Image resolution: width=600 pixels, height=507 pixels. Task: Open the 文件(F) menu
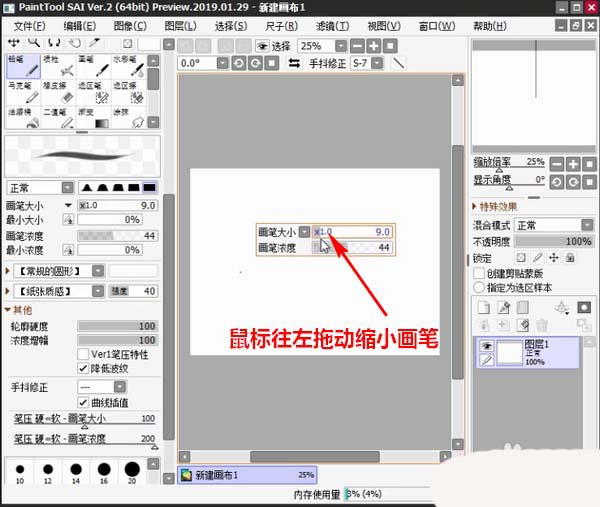click(x=29, y=26)
